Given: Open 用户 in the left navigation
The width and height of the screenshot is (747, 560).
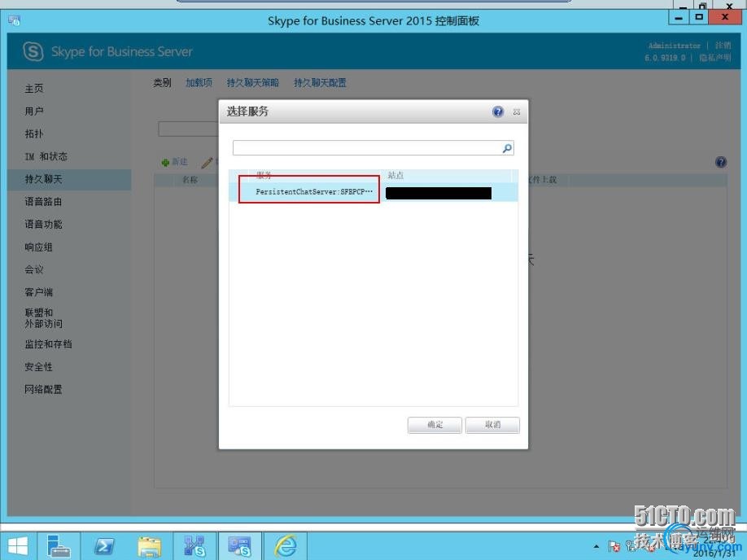Looking at the screenshot, I should [x=34, y=111].
